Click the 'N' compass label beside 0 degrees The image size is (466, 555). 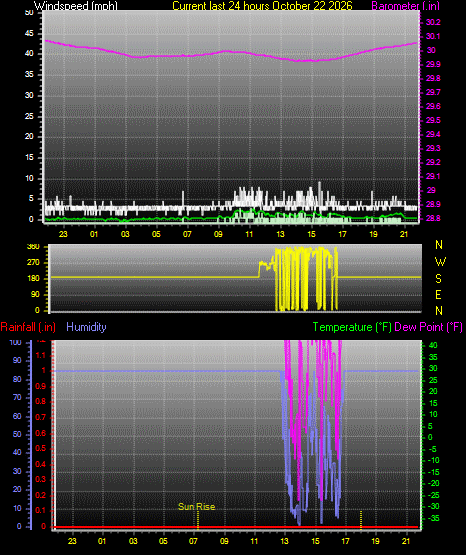(x=439, y=310)
